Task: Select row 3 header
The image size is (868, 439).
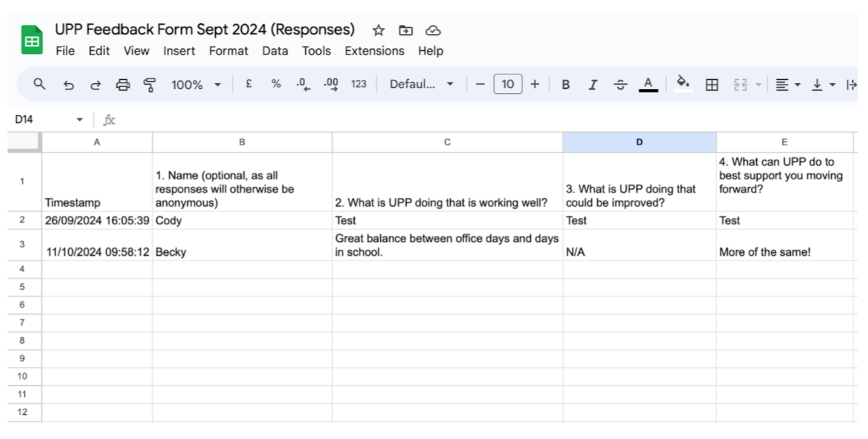Action: [x=22, y=244]
